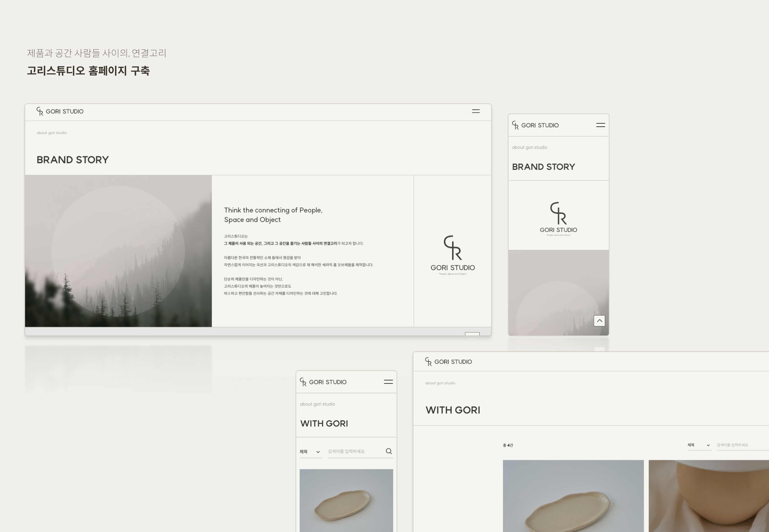The height and width of the screenshot is (532, 769).
Task: Click the large GORI STUDIO logo beside brand text
Action: click(x=453, y=255)
